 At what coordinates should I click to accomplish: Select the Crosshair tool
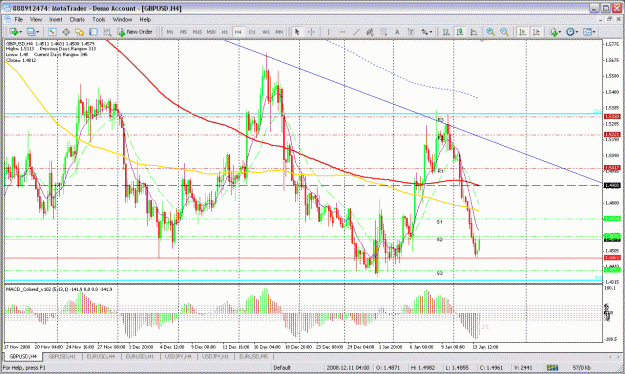click(311, 32)
